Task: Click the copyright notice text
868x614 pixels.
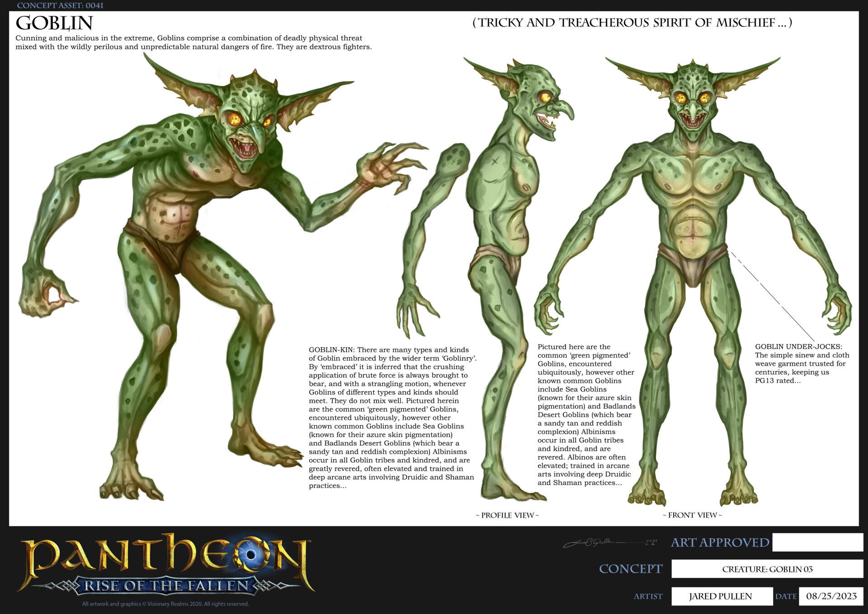Action: pos(165,604)
